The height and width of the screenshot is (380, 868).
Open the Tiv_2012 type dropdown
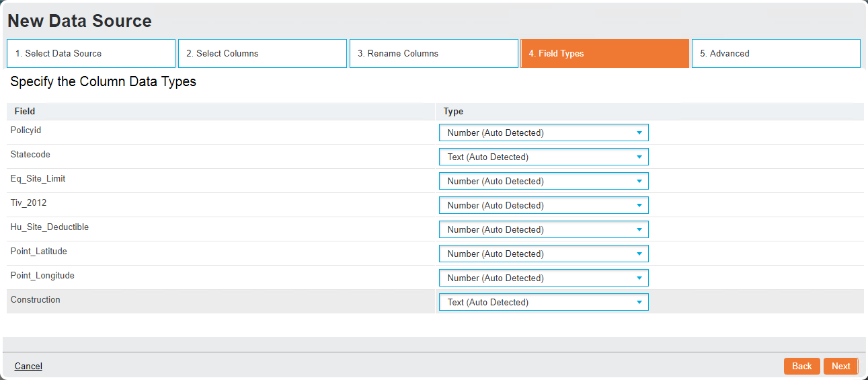543,205
